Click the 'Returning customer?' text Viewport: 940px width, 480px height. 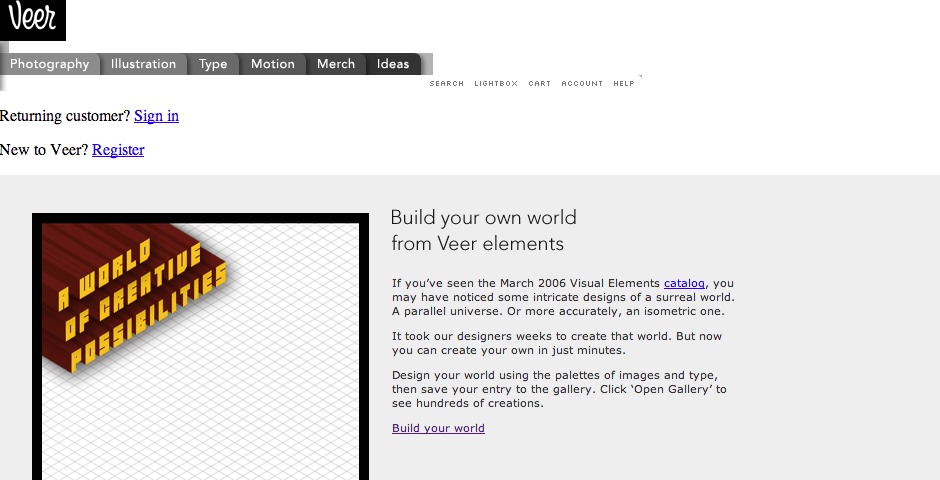[65, 116]
